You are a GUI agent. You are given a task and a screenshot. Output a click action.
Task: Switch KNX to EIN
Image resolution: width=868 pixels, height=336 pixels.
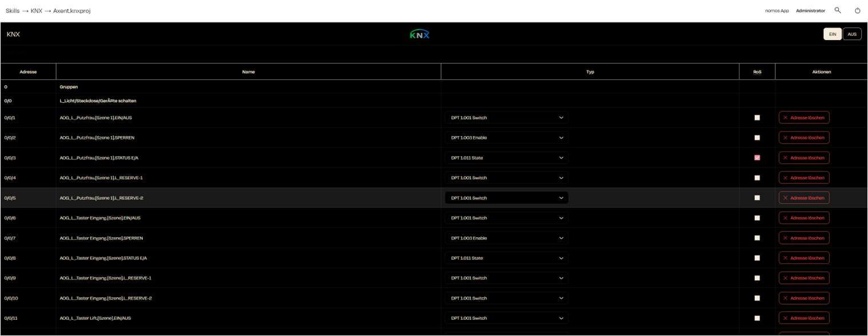pos(832,34)
